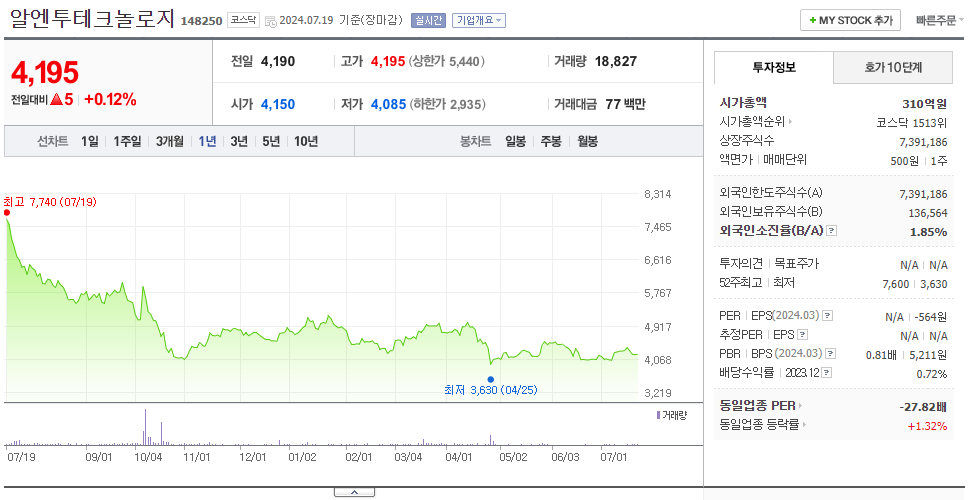Image resolution: width=968 pixels, height=500 pixels.
Task: Click the arrow beside 동일업종 PER
Action: point(801,406)
